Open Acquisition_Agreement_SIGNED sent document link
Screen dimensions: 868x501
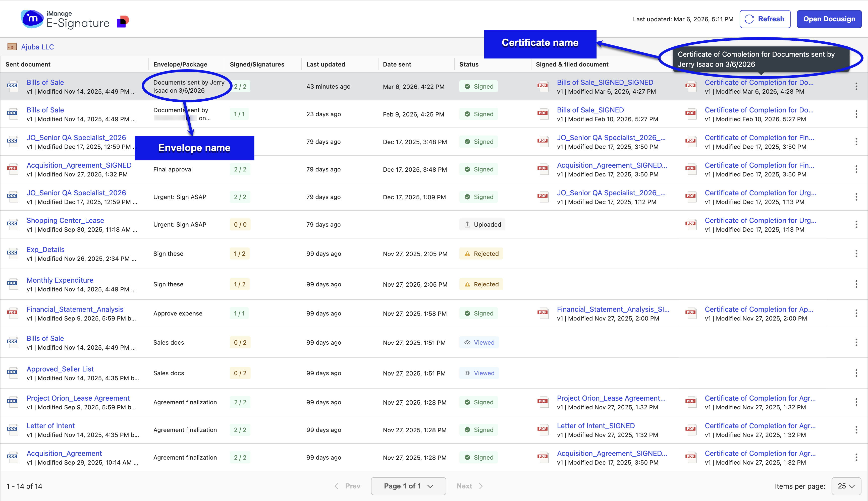[79, 165]
